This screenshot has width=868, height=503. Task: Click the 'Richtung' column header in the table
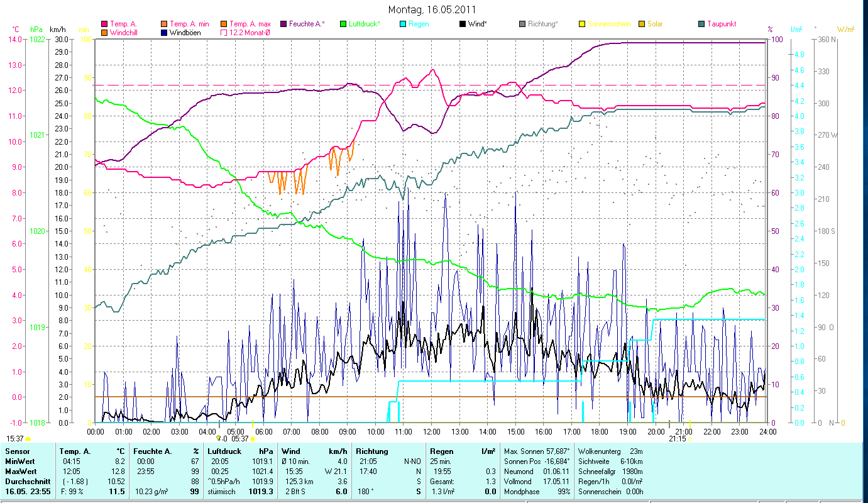[371, 451]
